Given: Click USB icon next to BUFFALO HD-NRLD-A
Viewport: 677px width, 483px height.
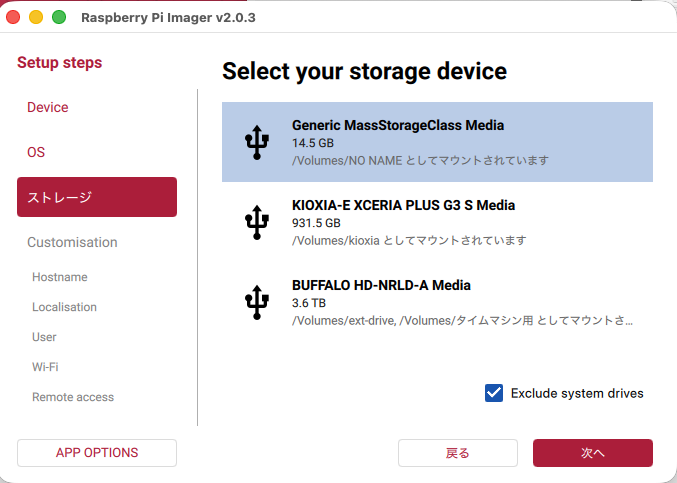Looking at the screenshot, I should click(x=257, y=302).
